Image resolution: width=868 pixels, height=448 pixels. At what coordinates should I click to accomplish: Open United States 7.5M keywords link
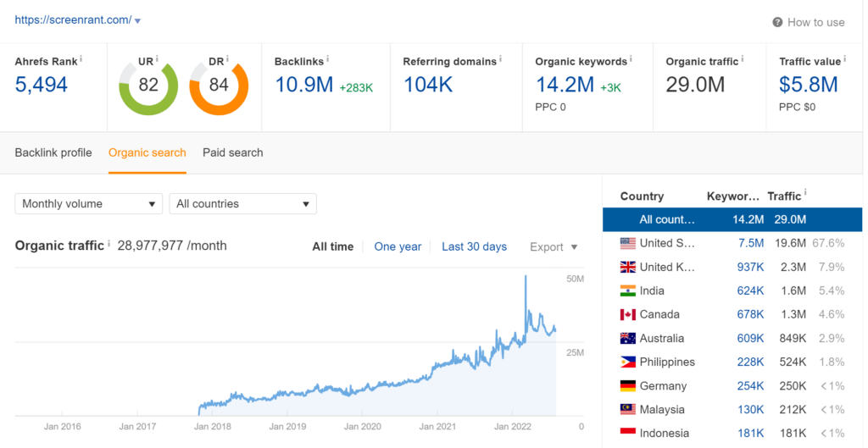click(x=751, y=243)
